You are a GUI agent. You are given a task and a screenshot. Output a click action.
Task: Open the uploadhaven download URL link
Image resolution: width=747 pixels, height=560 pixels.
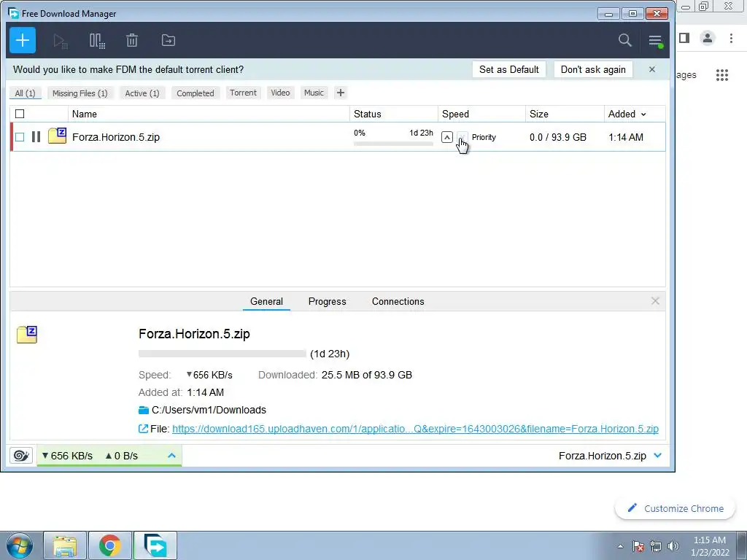point(415,429)
